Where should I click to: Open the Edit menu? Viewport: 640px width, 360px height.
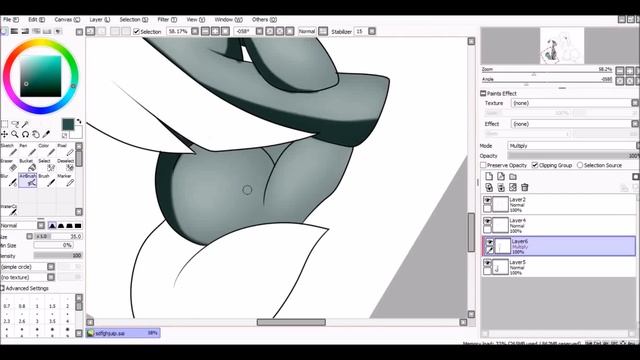pyautogui.click(x=36, y=20)
